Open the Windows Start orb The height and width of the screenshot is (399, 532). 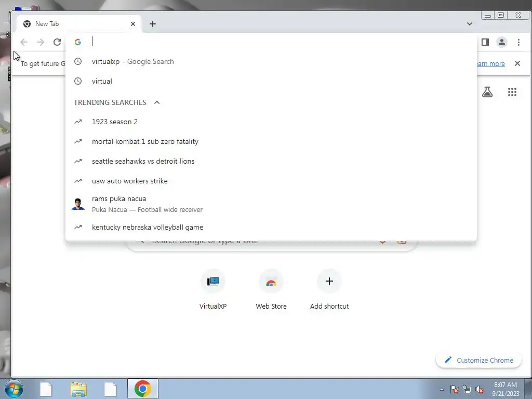pos(14,389)
